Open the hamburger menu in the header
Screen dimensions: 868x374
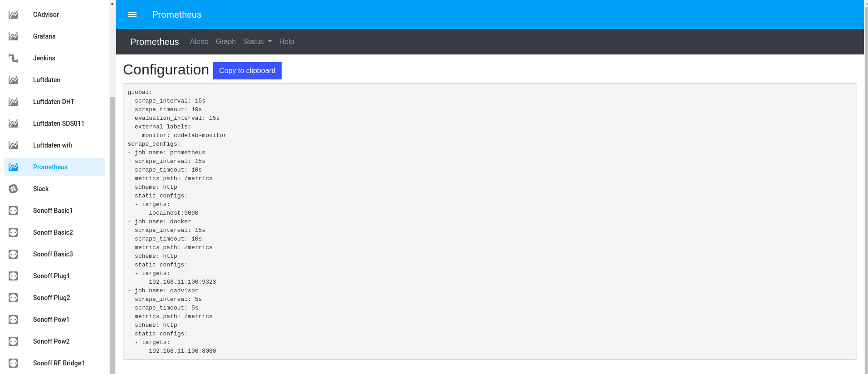click(x=132, y=15)
